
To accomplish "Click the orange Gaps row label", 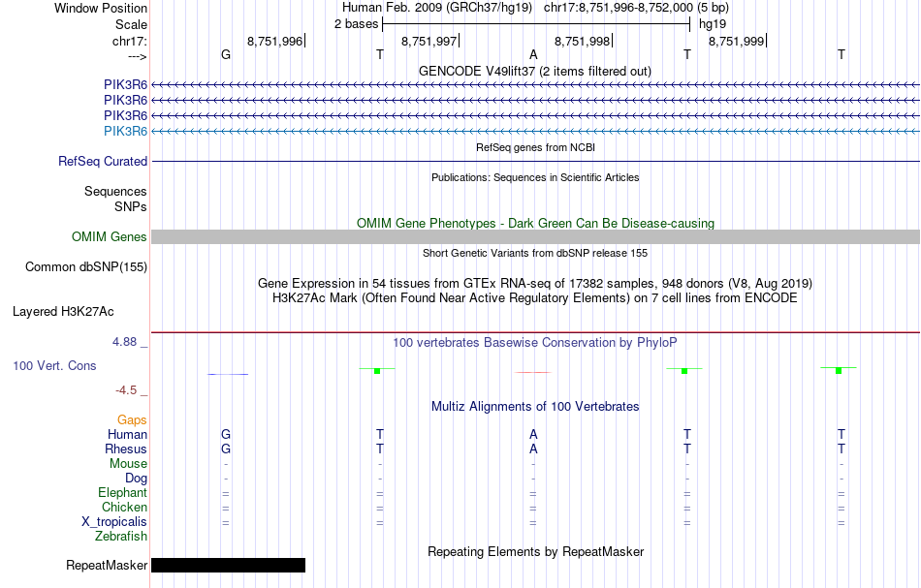I will point(132,420).
